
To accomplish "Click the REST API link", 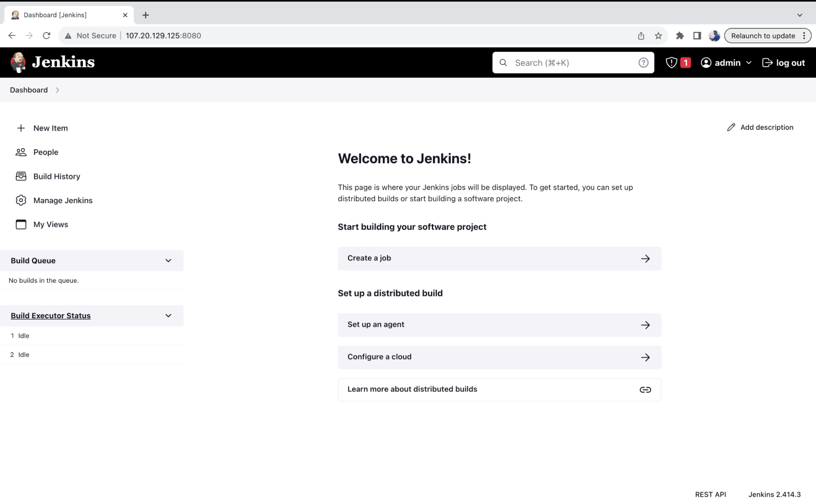I will [710, 494].
